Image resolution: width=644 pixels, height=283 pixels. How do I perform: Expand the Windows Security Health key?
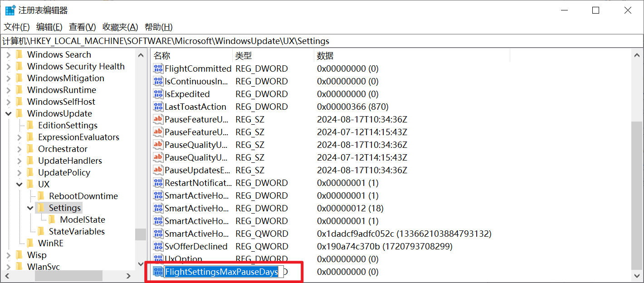tap(8, 66)
